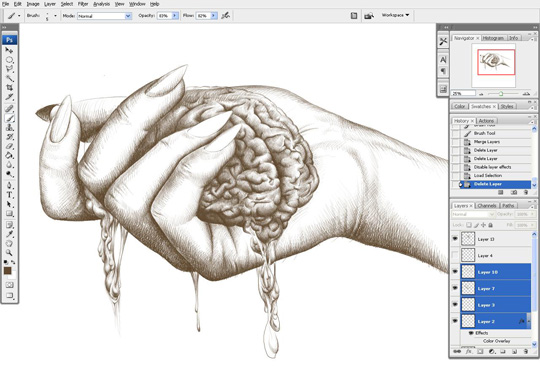540x391 pixels.
Task: Switch to the Channels tab
Action: (x=487, y=206)
